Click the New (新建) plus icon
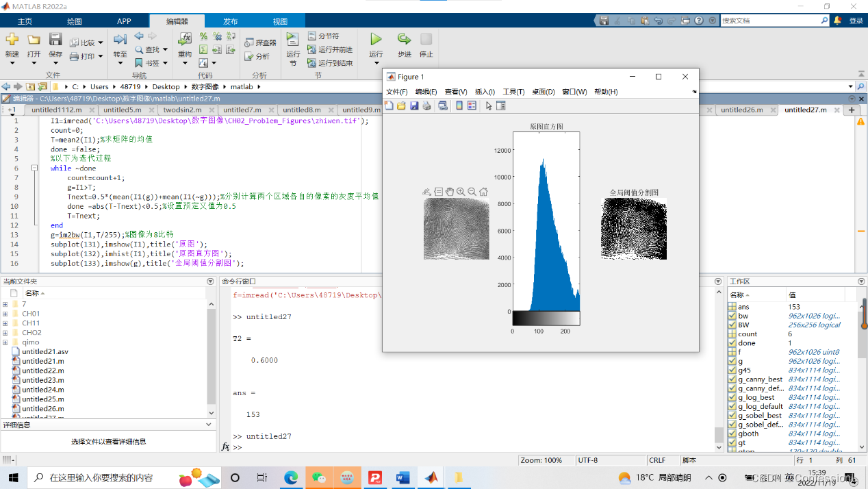This screenshot has width=868, height=489. [12, 40]
